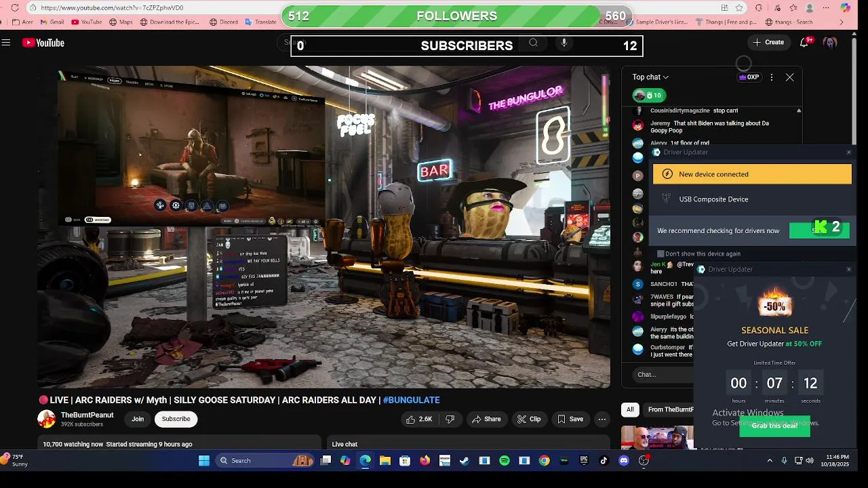
Task: Click the Share button
Action: tap(486, 419)
